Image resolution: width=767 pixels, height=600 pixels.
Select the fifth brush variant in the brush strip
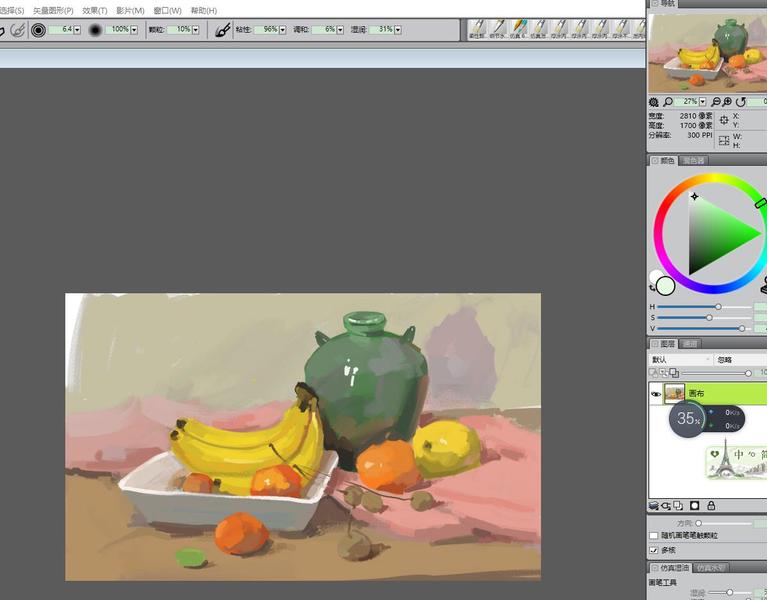pos(559,29)
